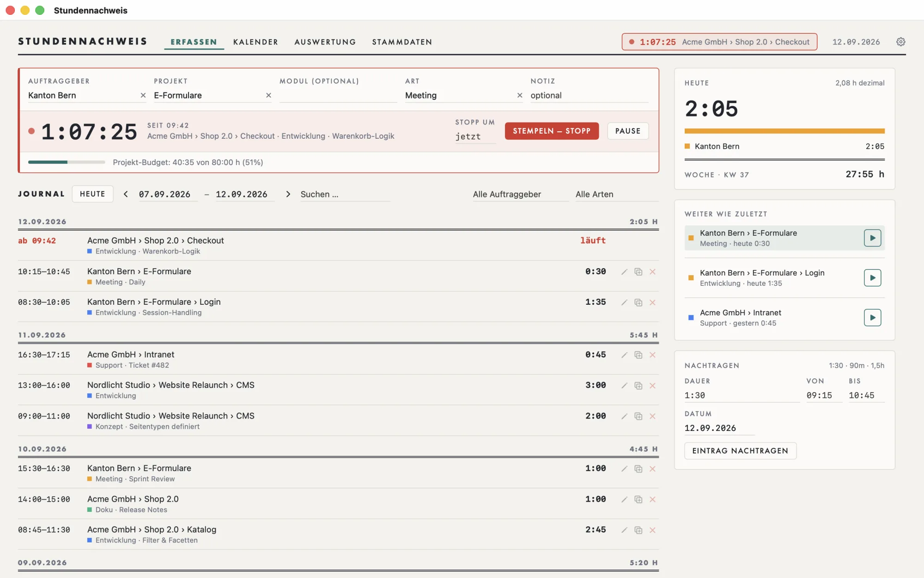Click Eintrag nachtragen button

click(x=740, y=451)
